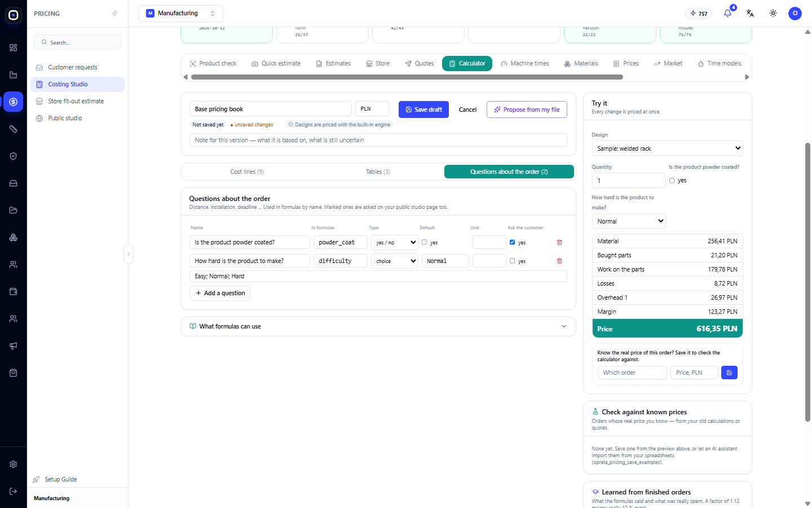The width and height of the screenshot is (812, 508).
Task: Click the logout icon in left rail
Action: pyautogui.click(x=14, y=491)
